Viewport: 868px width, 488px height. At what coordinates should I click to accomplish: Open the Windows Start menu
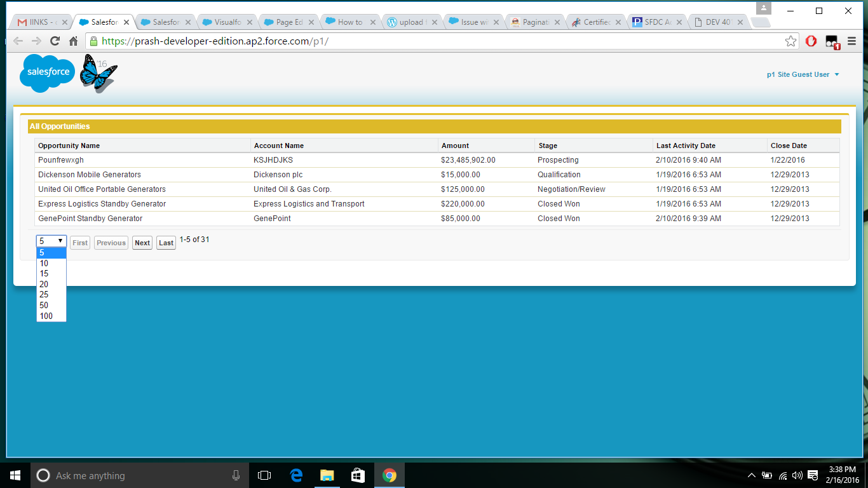15,475
